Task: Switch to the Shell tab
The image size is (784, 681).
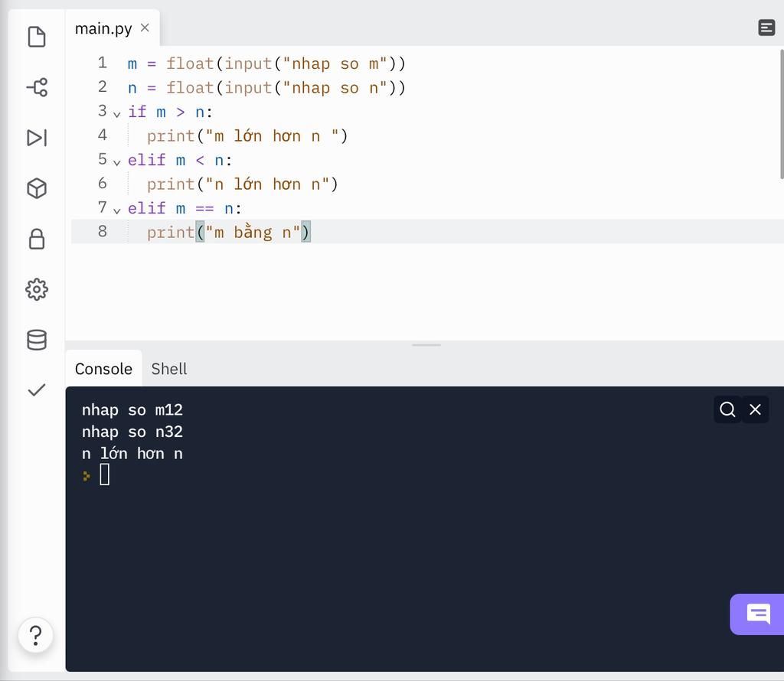Action: [x=169, y=369]
